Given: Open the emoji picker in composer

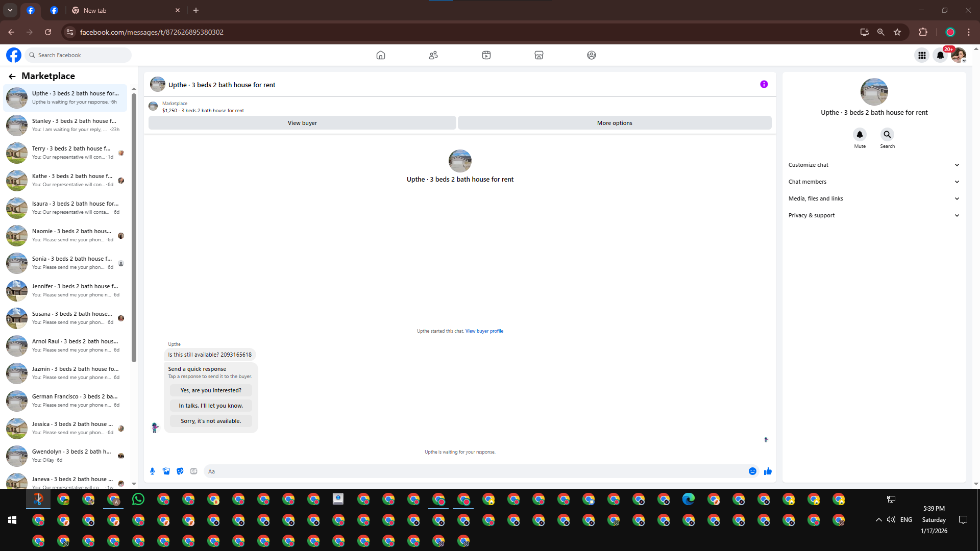Looking at the screenshot, I should pos(752,471).
